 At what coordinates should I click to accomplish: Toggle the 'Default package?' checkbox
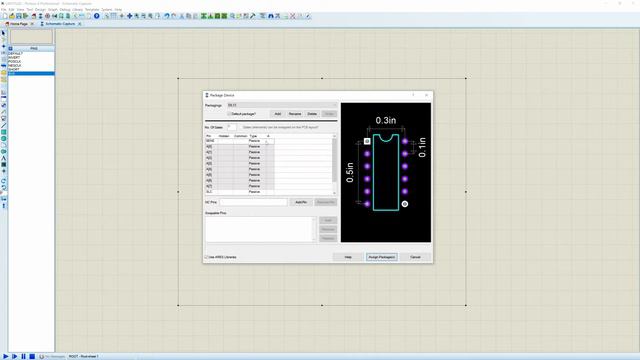tap(229, 114)
